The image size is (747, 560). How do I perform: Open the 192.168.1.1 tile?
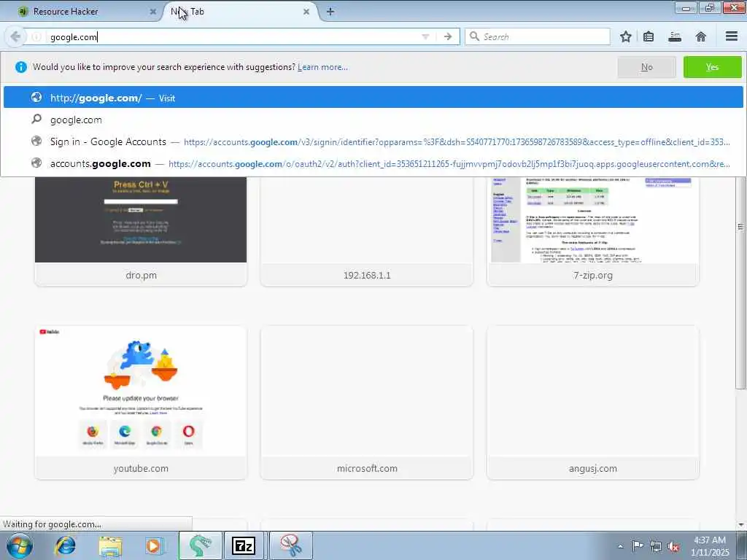pos(367,231)
